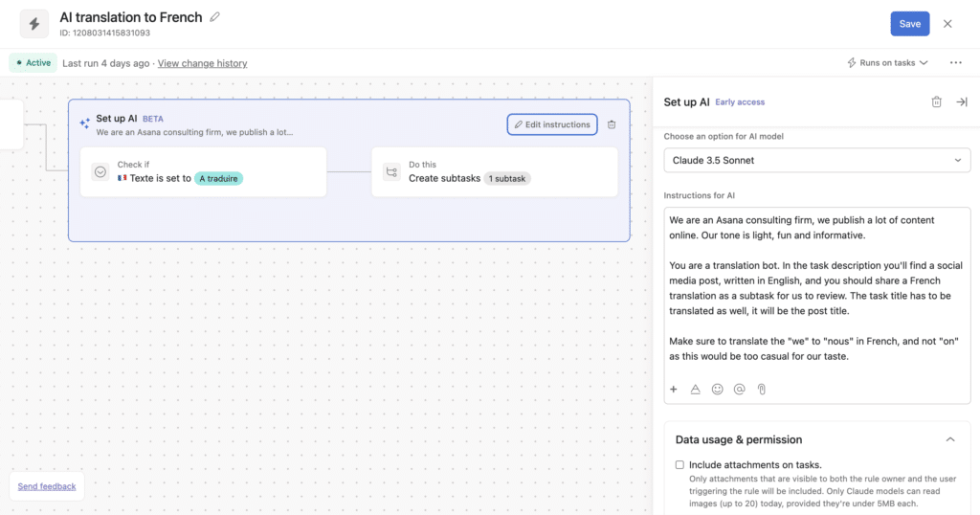
Task: Delete the Set up AI card via trash icon
Action: [612, 124]
